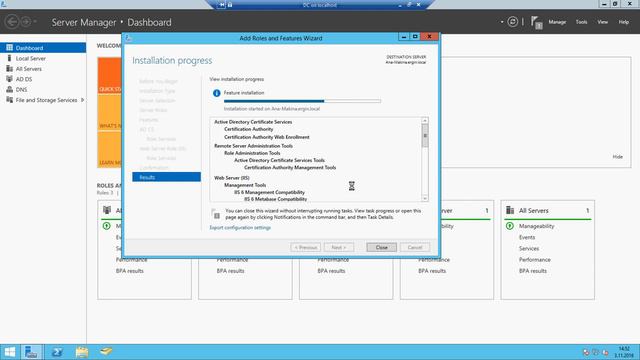This screenshot has width=640, height=360.
Task: Click the scroll down arrow in feature list
Action: 424,198
